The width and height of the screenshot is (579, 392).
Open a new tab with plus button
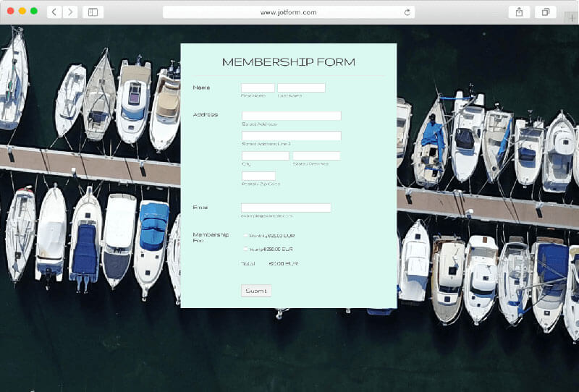pyautogui.click(x=572, y=17)
